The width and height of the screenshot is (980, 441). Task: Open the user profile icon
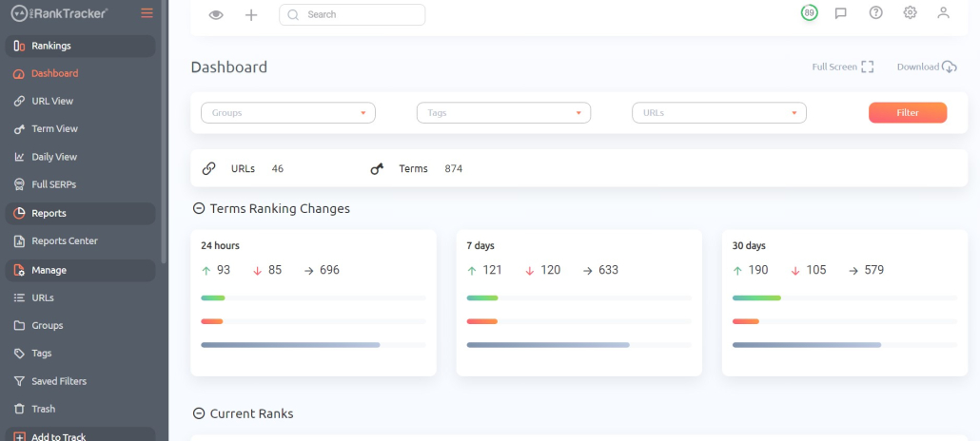coord(943,12)
